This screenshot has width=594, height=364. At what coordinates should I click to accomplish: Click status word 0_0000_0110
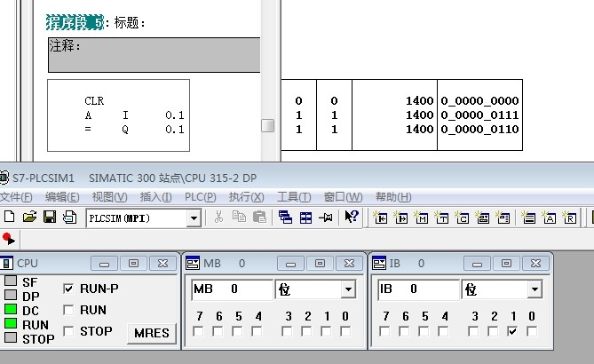(479, 129)
